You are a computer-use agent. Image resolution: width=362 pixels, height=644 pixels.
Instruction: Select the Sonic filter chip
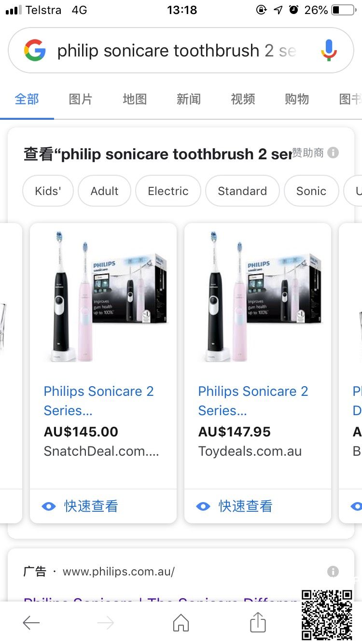pyautogui.click(x=311, y=191)
